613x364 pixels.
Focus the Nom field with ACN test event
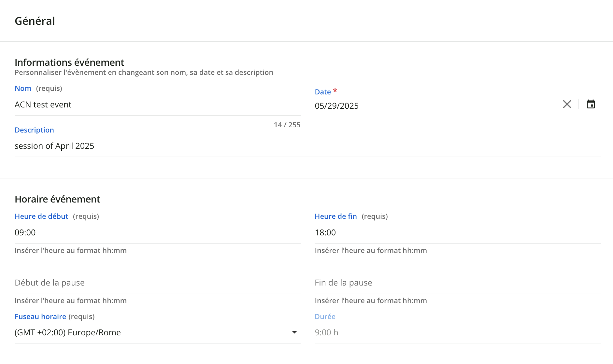click(157, 105)
